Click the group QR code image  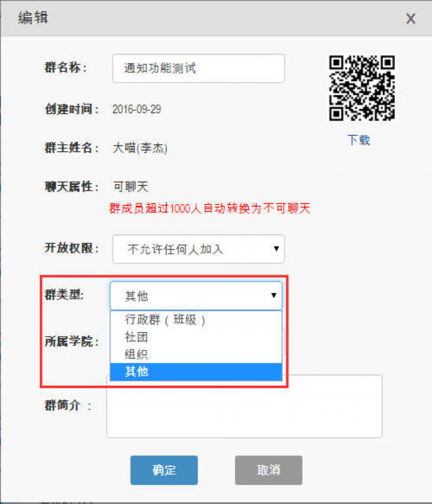(361, 88)
